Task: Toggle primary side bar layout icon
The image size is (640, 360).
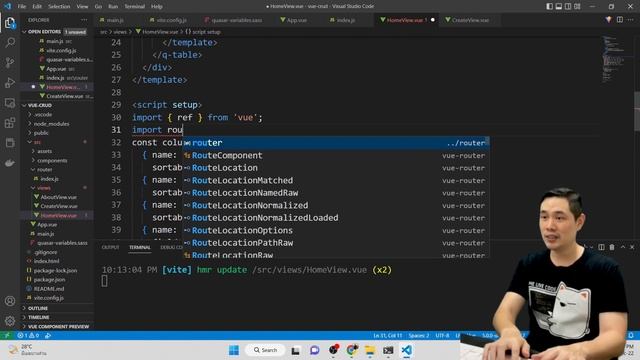Action: pyautogui.click(x=549, y=6)
